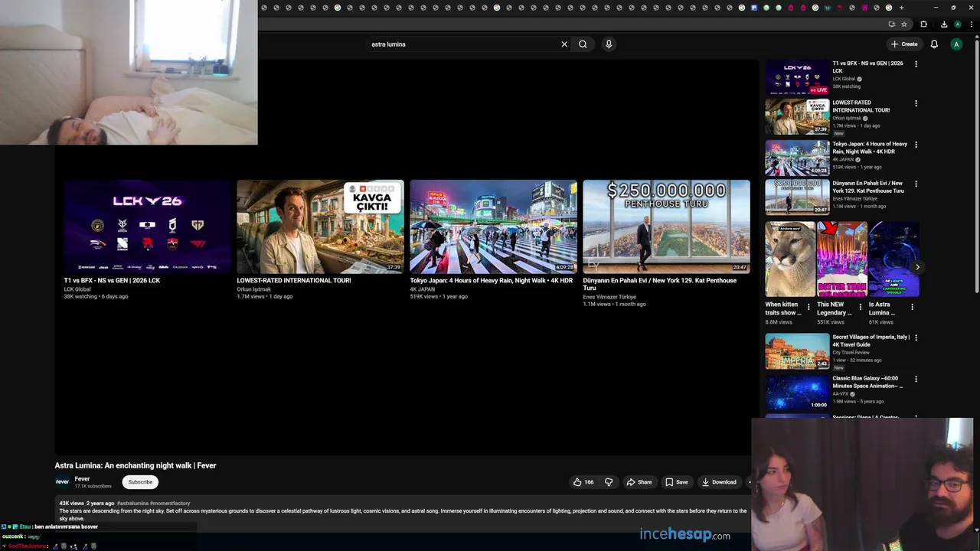The height and width of the screenshot is (551, 980).
Task: Open the #astralumina hashtag link
Action: [133, 504]
